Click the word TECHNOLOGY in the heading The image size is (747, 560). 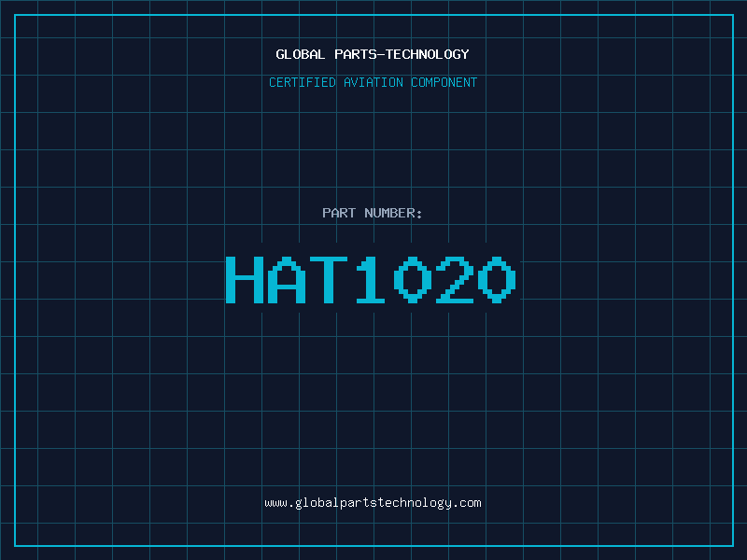click(x=428, y=55)
